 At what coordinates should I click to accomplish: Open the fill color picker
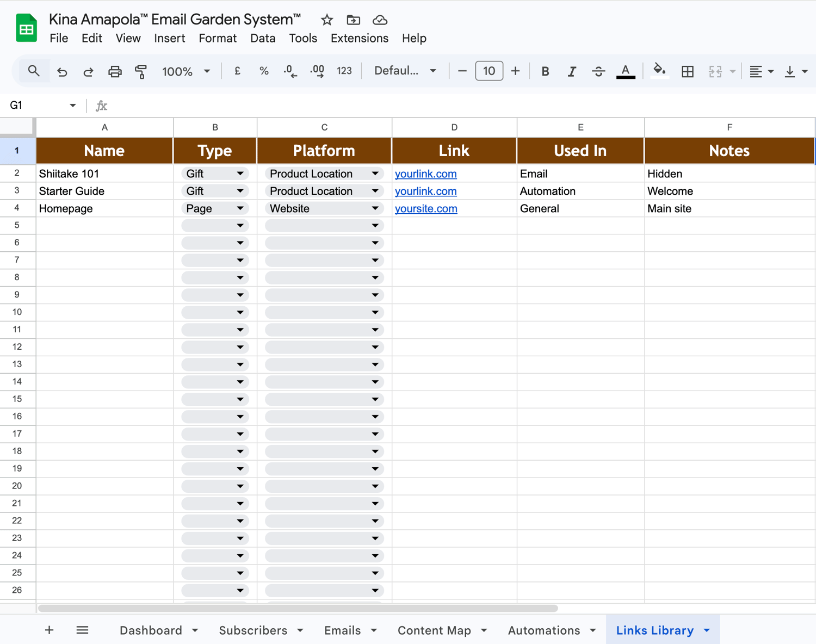[659, 71]
